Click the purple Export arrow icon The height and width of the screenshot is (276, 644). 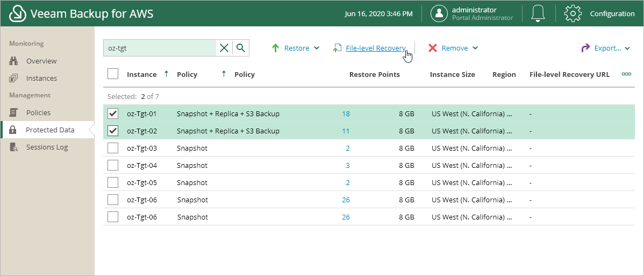click(585, 48)
